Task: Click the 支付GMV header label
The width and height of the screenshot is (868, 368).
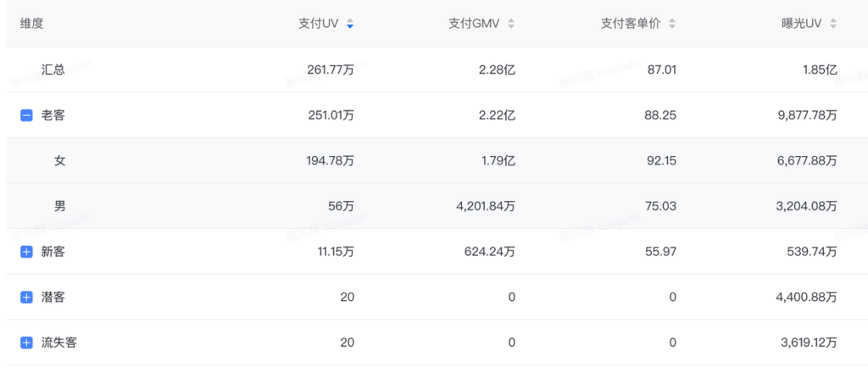Action: [476, 24]
